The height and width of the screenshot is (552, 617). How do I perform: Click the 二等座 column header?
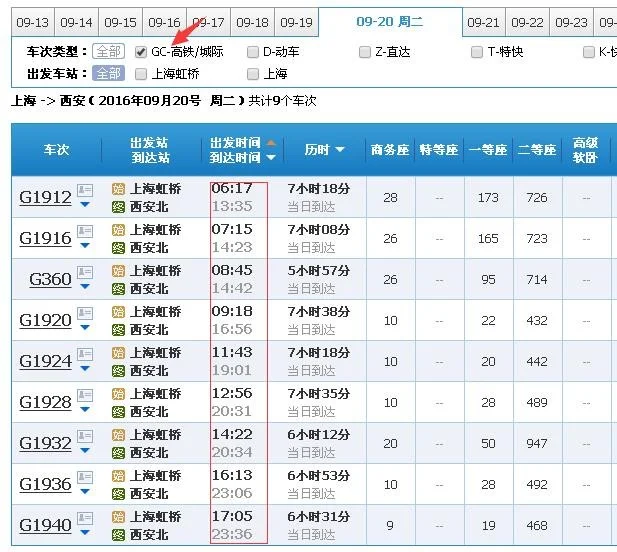[537, 150]
